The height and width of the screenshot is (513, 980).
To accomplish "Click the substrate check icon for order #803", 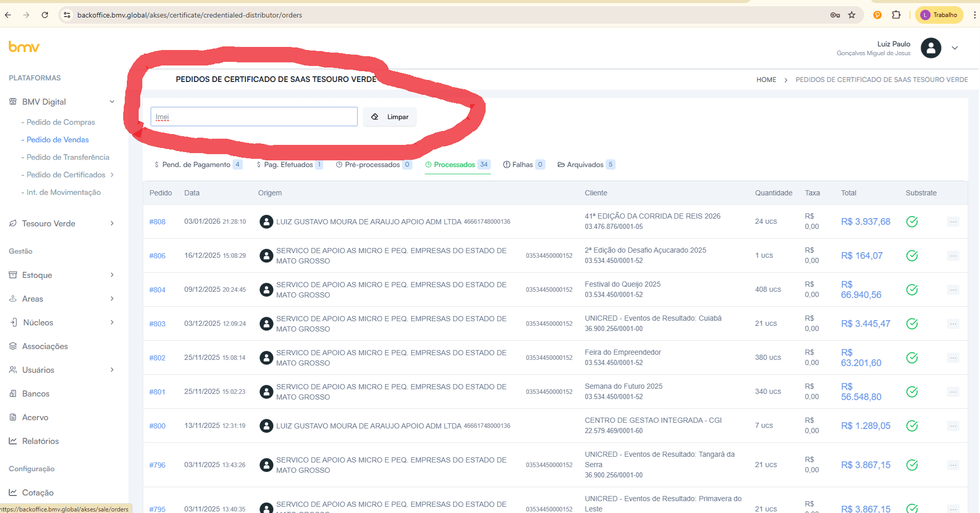I will (912, 324).
